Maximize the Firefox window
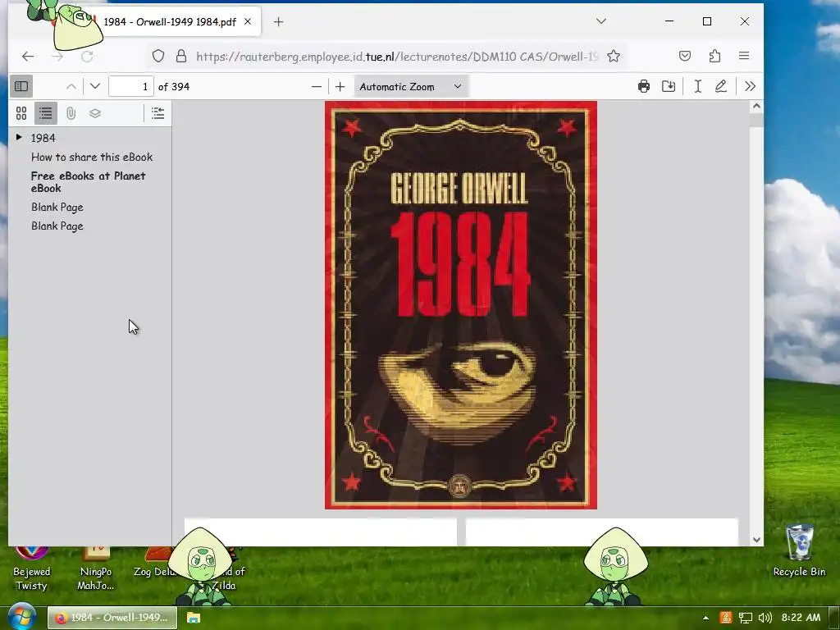The width and height of the screenshot is (840, 630). (707, 21)
